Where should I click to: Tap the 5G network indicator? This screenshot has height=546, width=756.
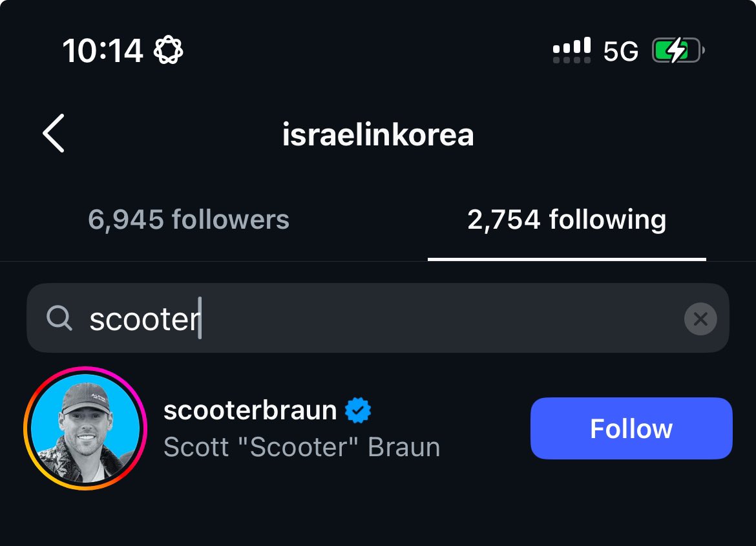click(x=620, y=51)
